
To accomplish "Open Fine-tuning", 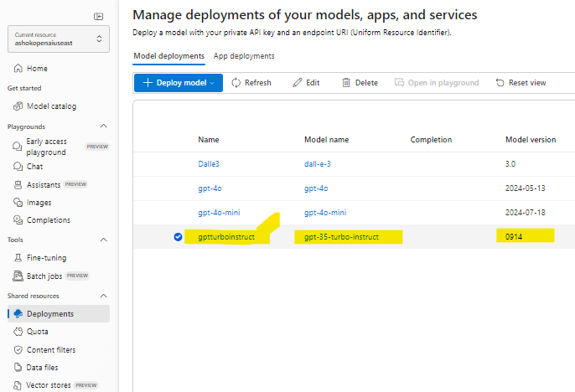I will [x=40, y=258].
